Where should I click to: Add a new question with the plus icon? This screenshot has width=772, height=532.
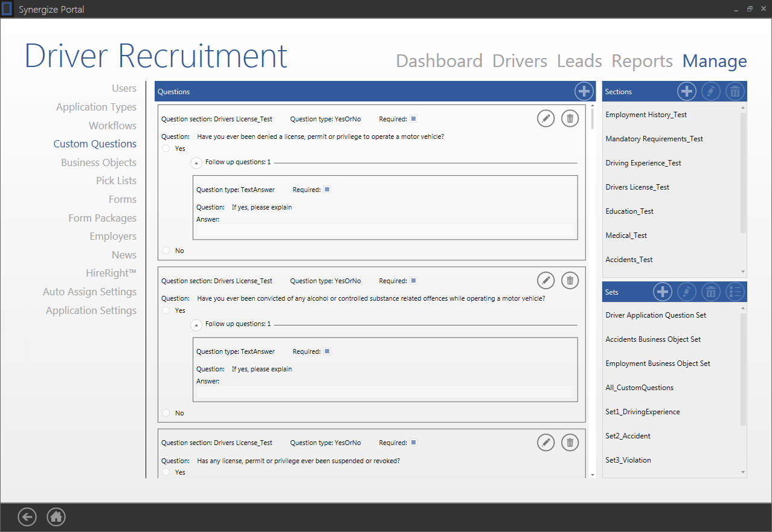pos(584,92)
